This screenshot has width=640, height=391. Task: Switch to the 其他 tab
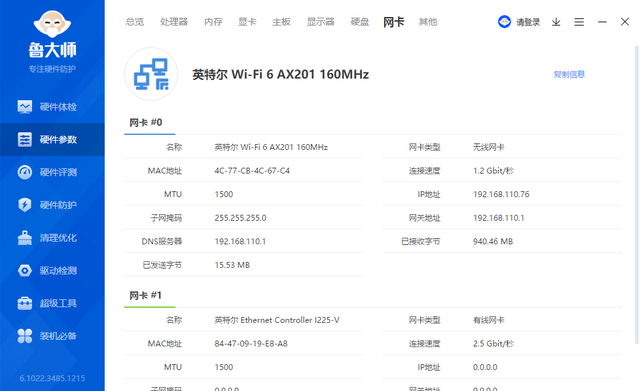[x=428, y=22]
